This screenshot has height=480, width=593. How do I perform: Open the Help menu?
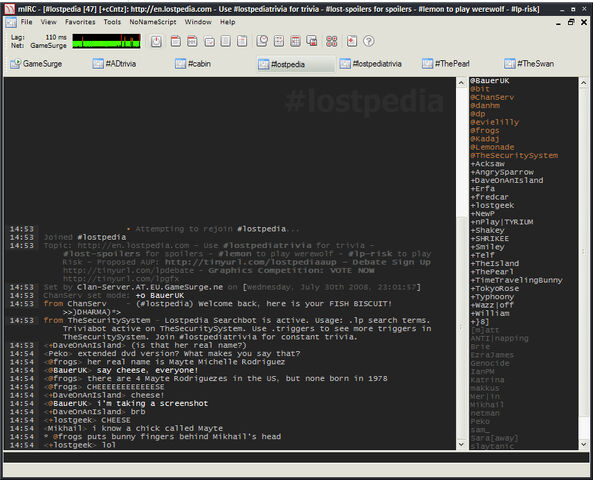coord(228,22)
